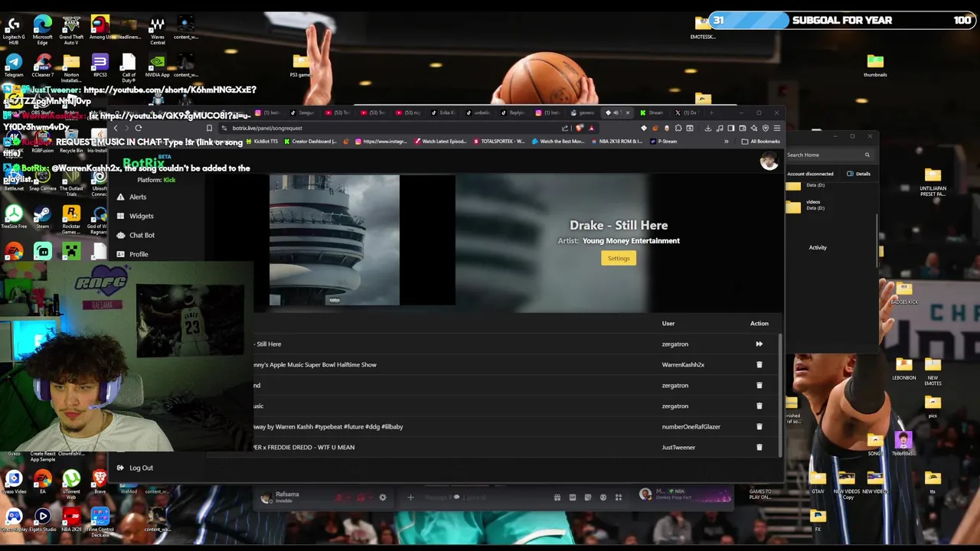Open Profile in BotRix sidebar
The width and height of the screenshot is (980, 551).
[x=132, y=254]
